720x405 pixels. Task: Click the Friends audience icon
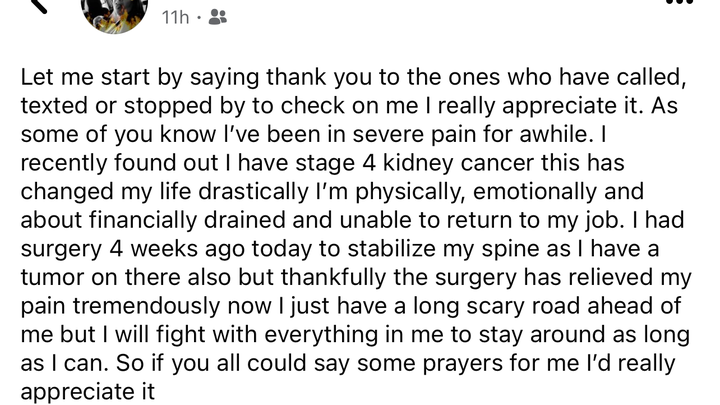click(218, 17)
